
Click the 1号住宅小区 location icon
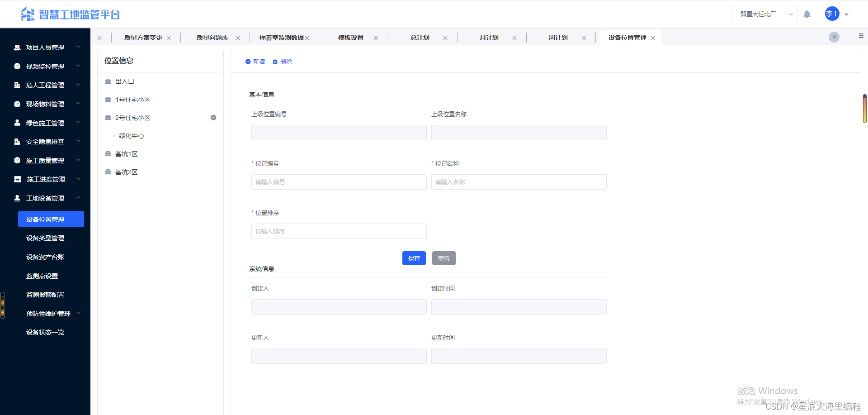click(108, 100)
